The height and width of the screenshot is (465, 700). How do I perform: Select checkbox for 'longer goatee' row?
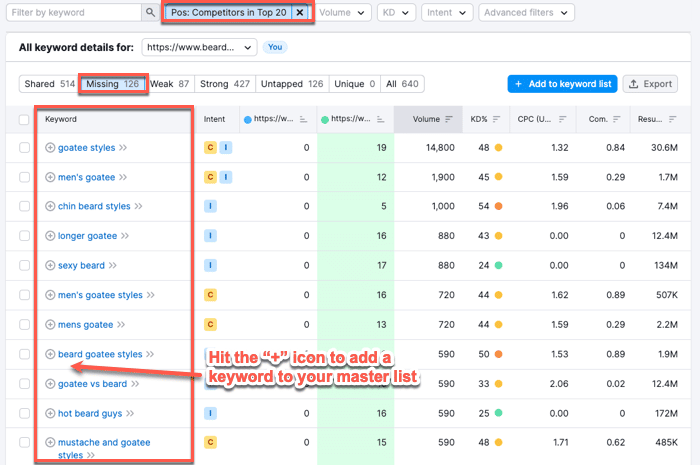(25, 236)
